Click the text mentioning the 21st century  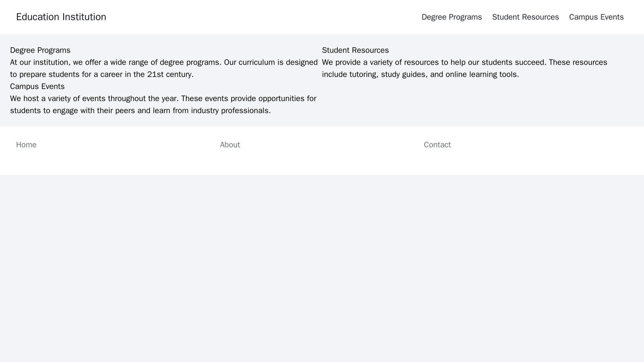point(102,74)
